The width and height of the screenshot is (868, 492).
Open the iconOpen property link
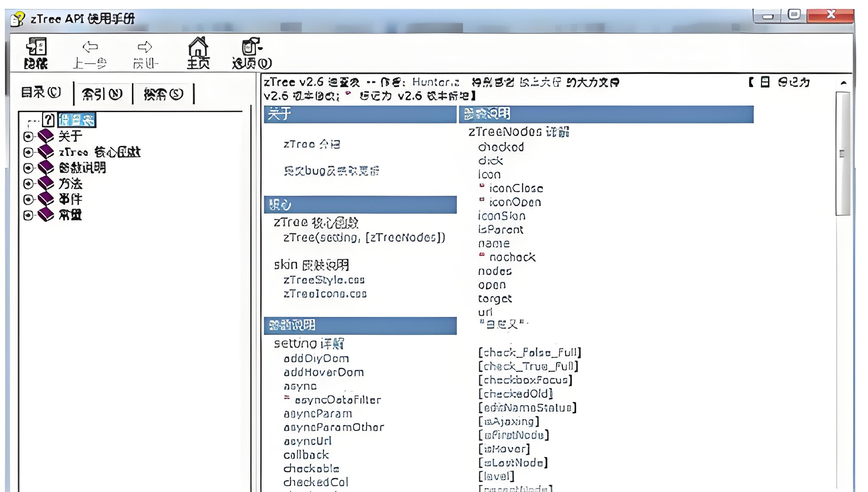coord(515,202)
